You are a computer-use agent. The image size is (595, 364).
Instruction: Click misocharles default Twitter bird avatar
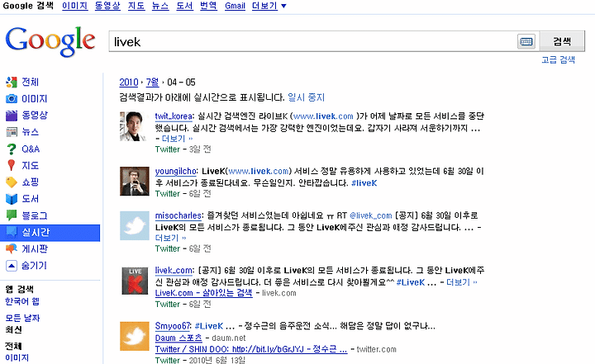(135, 226)
